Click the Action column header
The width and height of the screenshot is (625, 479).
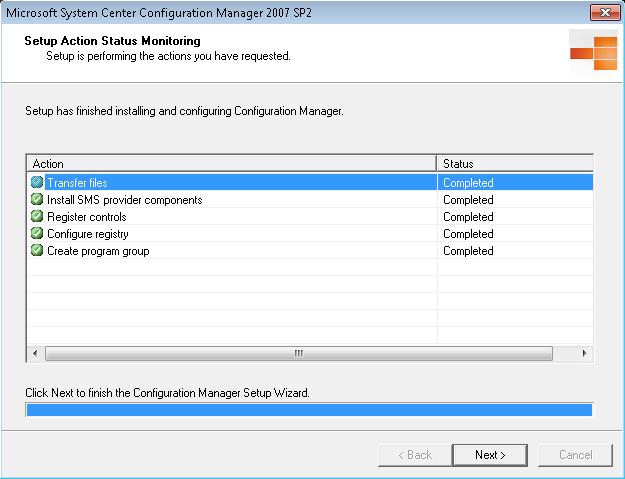click(232, 164)
